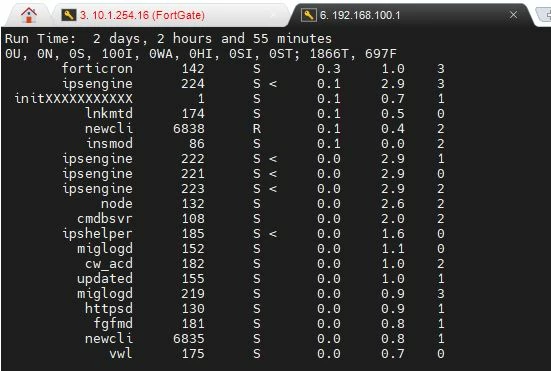Click the 1.6 memory value of ipshelper

click(393, 234)
